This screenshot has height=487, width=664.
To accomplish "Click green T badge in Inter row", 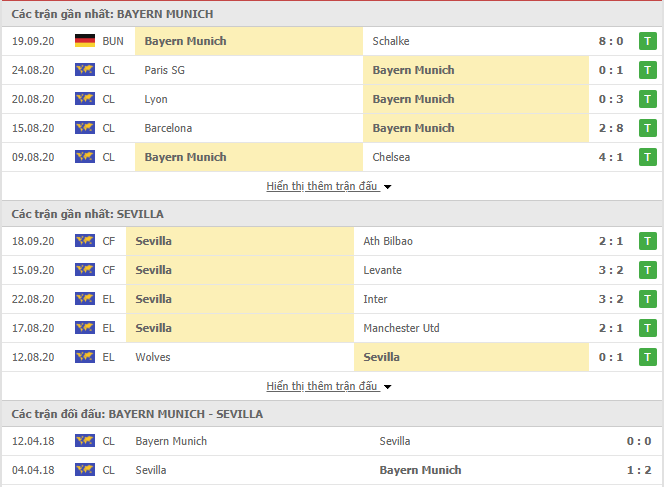I will (x=647, y=299).
